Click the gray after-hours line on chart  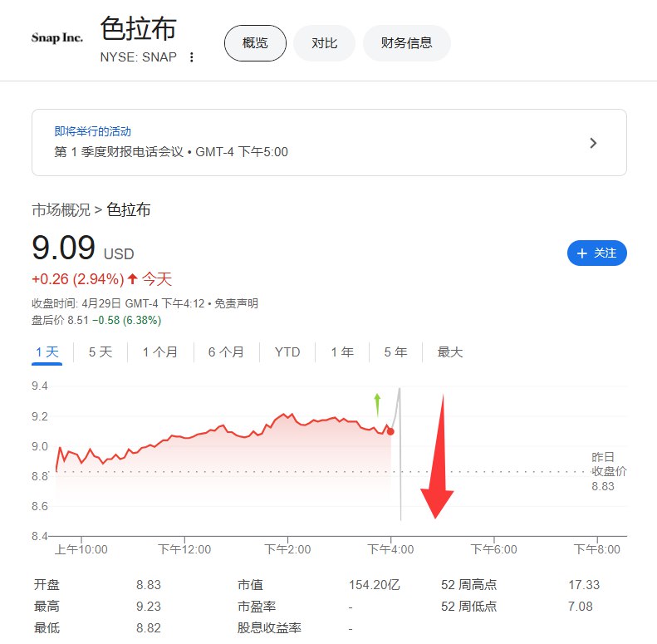click(x=400, y=453)
